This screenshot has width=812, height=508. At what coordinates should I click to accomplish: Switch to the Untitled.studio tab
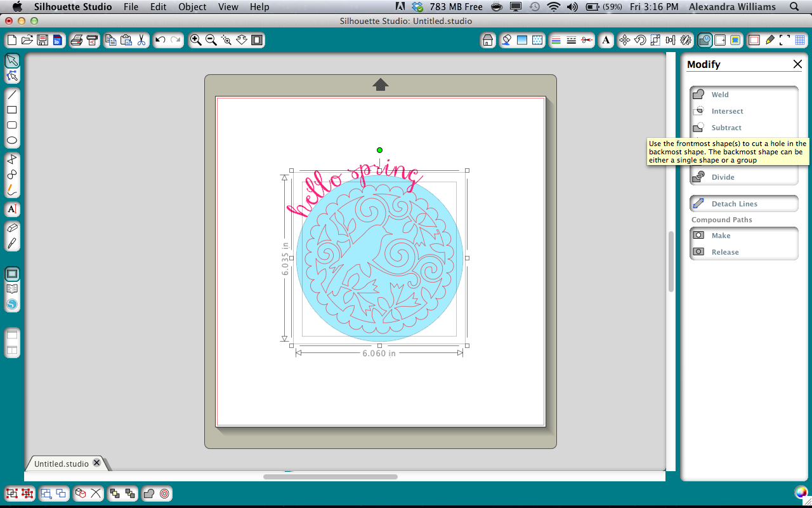click(x=62, y=464)
